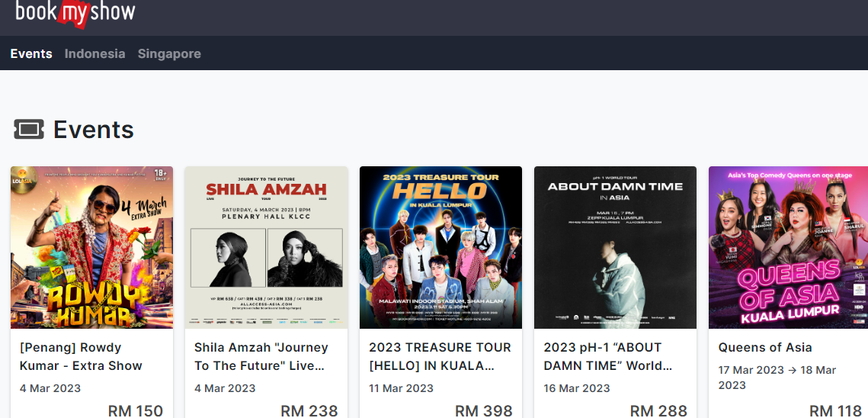Open the Treasure Tour HELLO poster
868x418 pixels.
tap(440, 247)
